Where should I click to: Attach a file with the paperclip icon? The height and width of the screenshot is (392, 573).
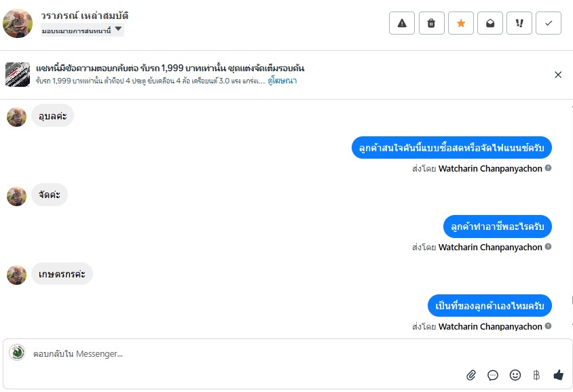click(471, 375)
